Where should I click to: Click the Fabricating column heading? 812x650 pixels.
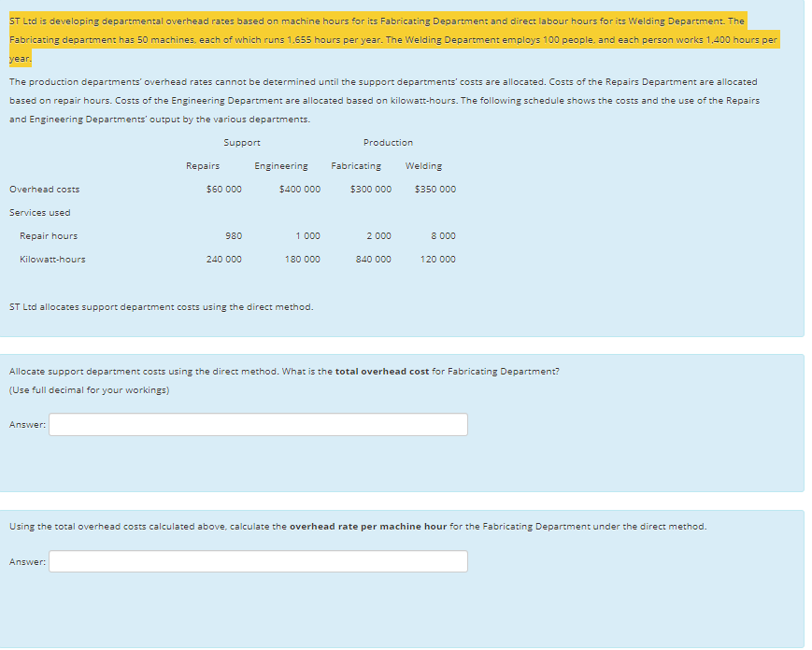(x=356, y=165)
